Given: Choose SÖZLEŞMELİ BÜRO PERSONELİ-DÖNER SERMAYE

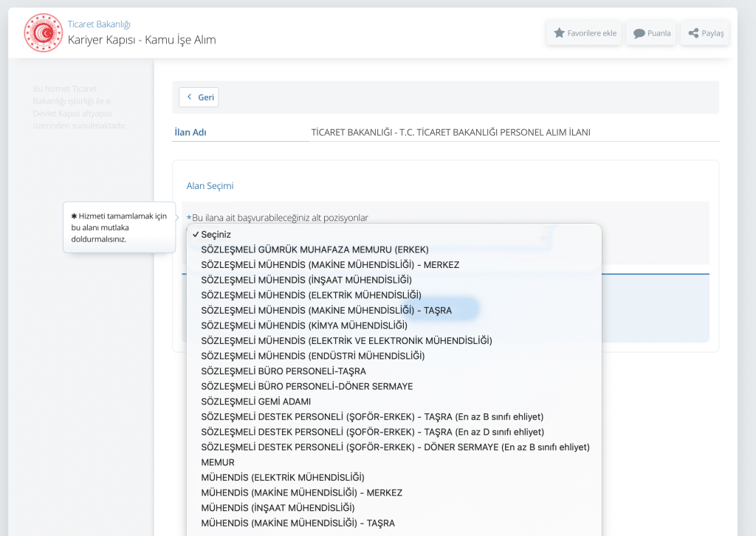Looking at the screenshot, I should coord(306,387).
